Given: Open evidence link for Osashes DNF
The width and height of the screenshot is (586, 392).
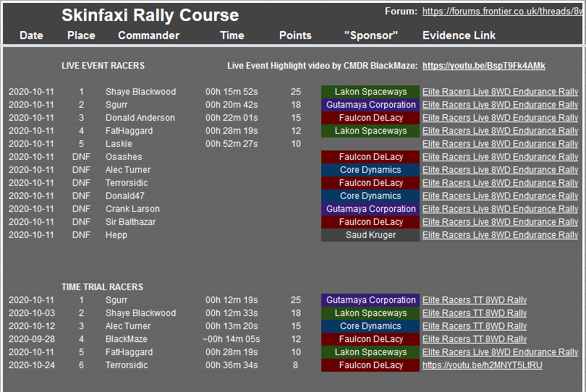Looking at the screenshot, I should pos(500,157).
